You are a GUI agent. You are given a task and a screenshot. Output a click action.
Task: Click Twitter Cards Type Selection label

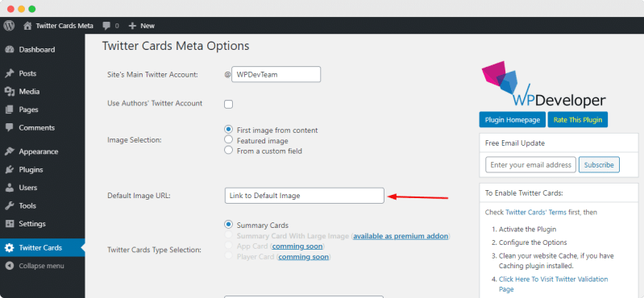click(154, 250)
